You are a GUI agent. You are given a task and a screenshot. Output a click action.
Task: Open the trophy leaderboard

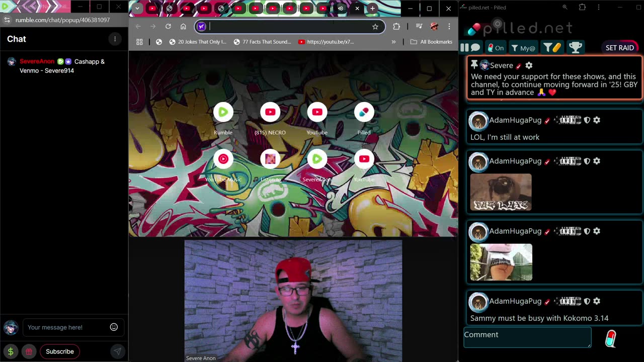(575, 48)
